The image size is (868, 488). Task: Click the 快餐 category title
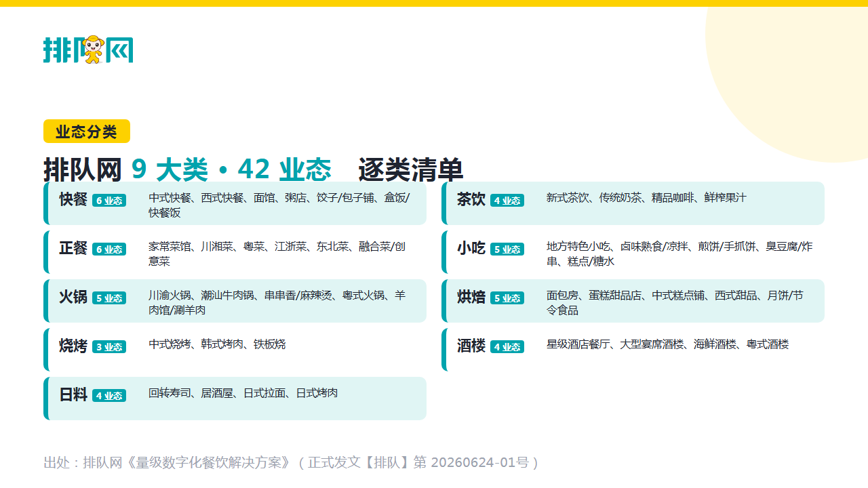pyautogui.click(x=73, y=200)
